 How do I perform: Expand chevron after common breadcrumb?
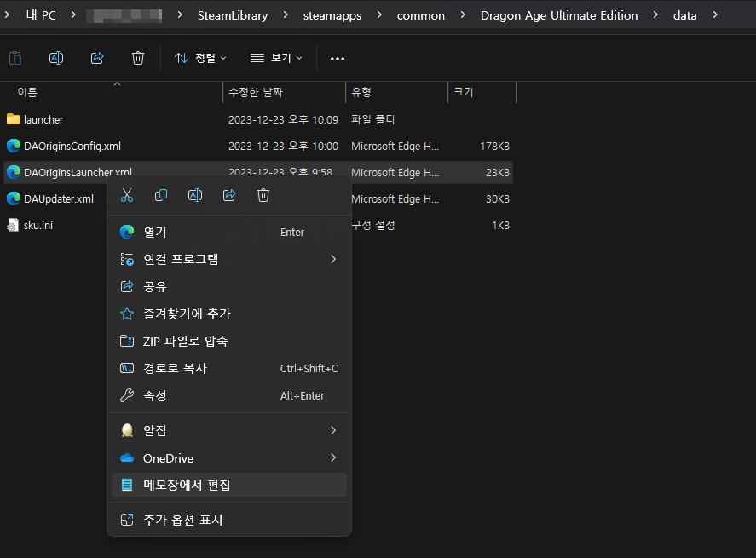tap(463, 15)
